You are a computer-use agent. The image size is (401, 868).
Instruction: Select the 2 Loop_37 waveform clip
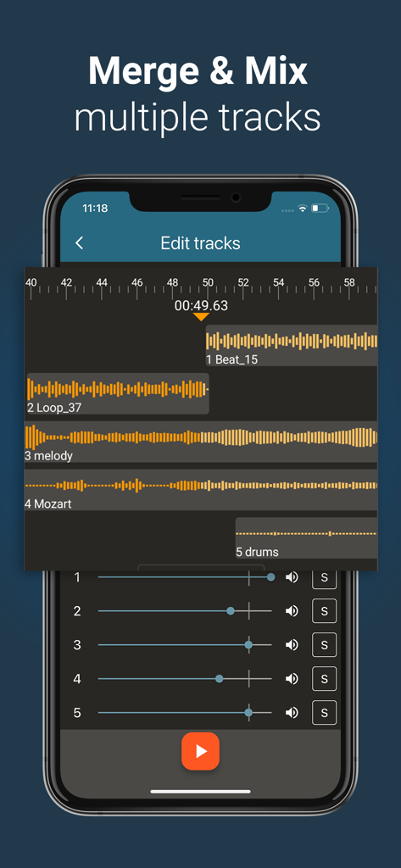click(x=118, y=393)
